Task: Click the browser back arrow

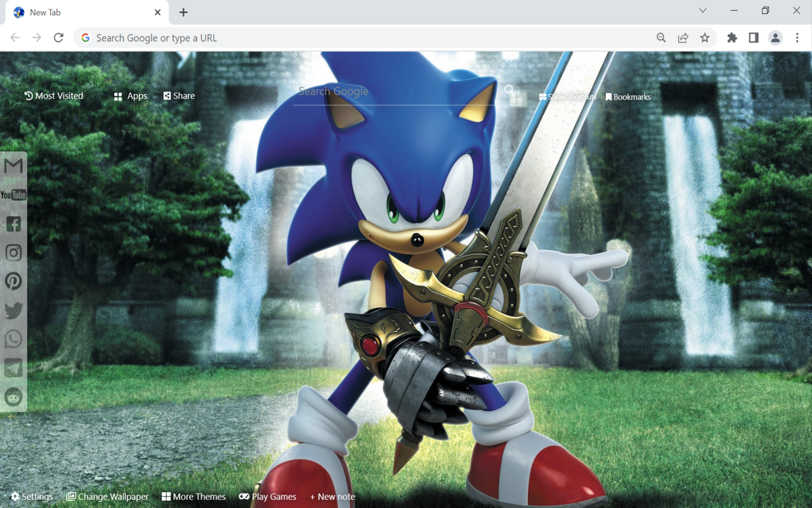Action: 15,38
